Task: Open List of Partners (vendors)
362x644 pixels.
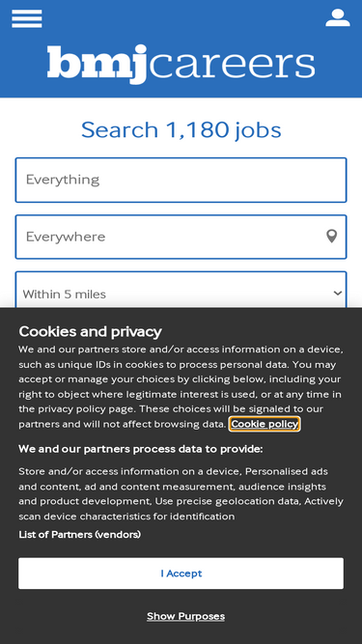Action: [79, 534]
